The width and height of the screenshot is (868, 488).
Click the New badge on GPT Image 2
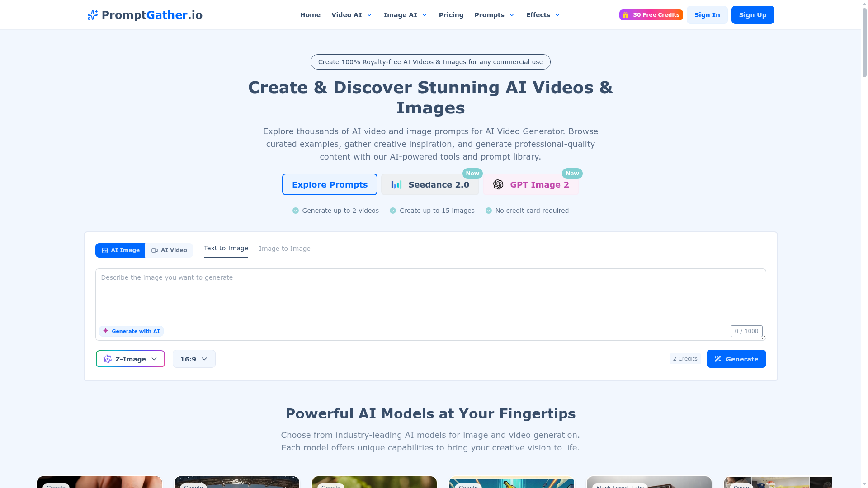tap(572, 174)
